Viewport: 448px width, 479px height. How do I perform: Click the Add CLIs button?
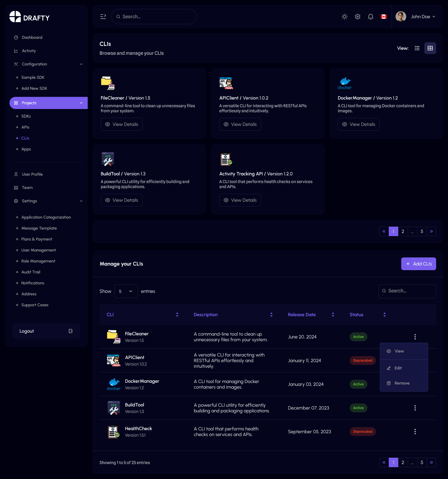coord(418,264)
